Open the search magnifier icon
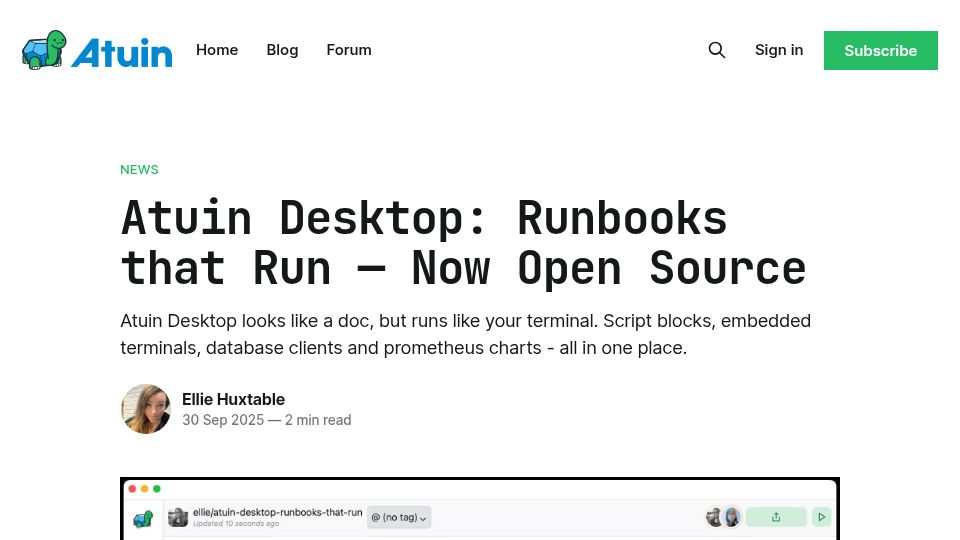Viewport: 960px width, 540px height. (716, 50)
